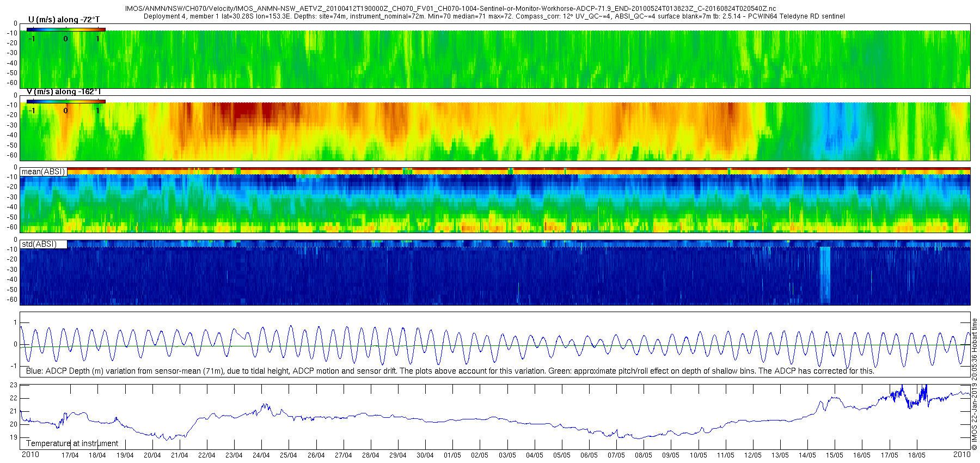Click the 2010 year label at right

962,454
